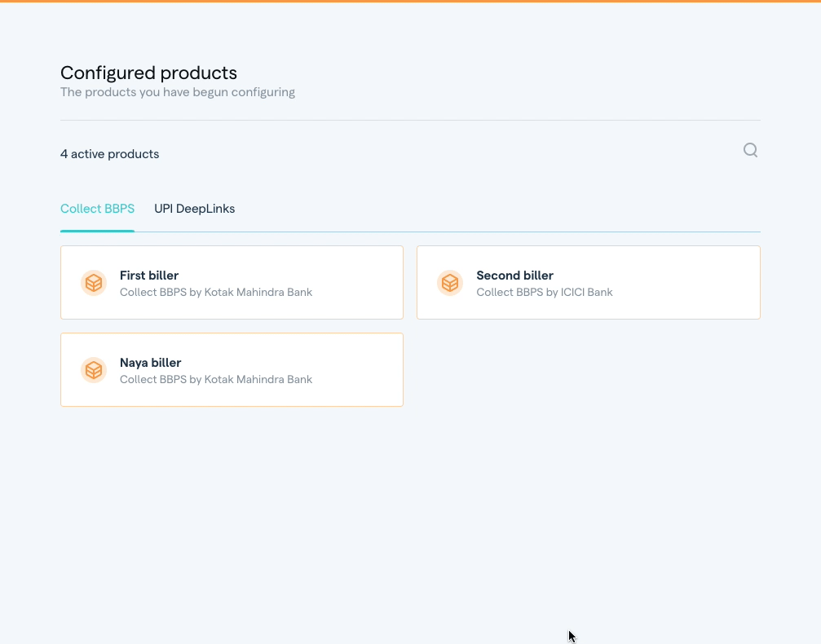The width and height of the screenshot is (821, 644).
Task: Open the First biller card
Action: [x=232, y=282]
